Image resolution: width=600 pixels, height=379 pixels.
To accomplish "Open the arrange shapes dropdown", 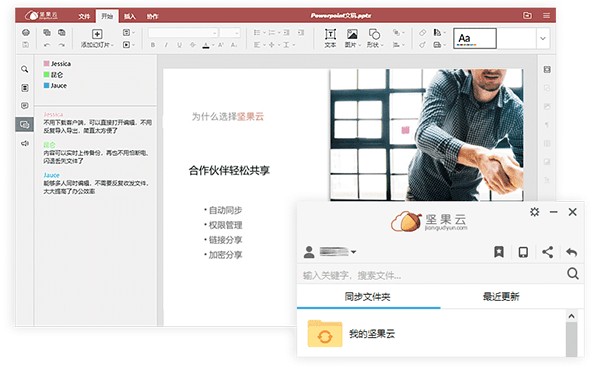I will pyautogui.click(x=398, y=33).
